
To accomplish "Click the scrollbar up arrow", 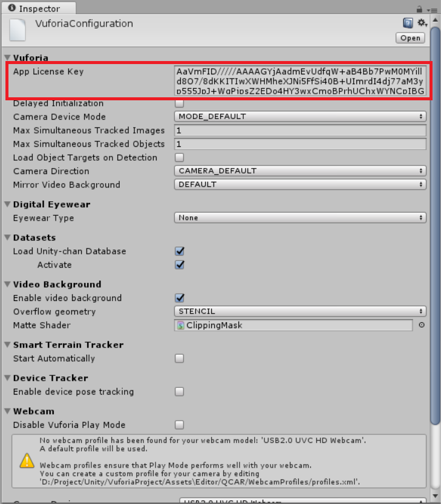I will click(x=435, y=20).
